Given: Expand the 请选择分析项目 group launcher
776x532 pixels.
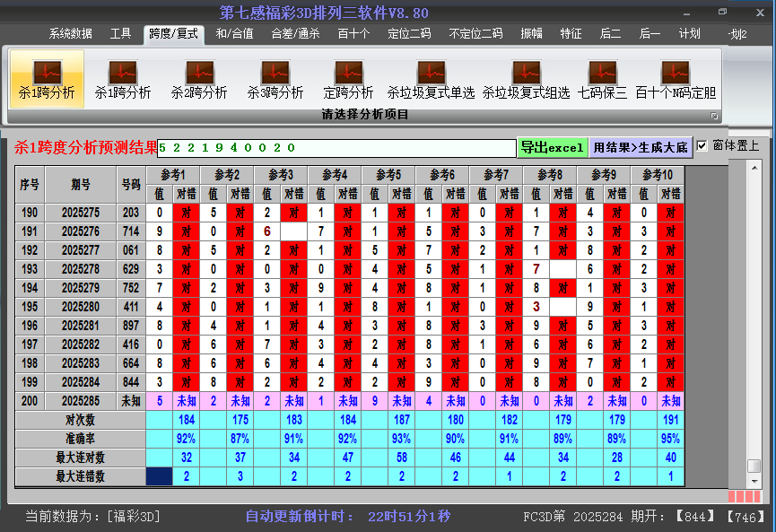Looking at the screenshot, I should [714, 116].
